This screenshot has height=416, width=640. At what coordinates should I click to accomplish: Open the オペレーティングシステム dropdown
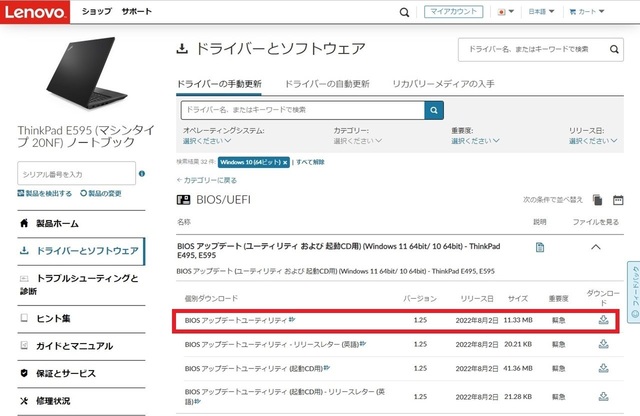point(207,141)
